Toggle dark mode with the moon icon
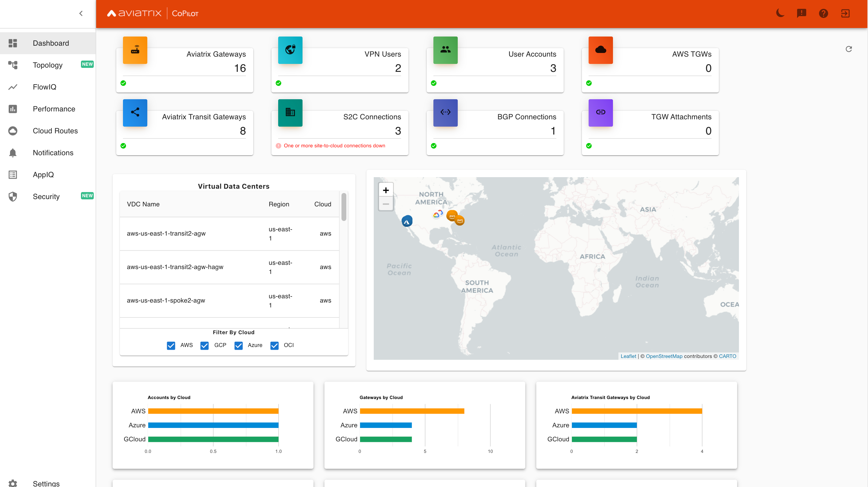The width and height of the screenshot is (868, 487). pos(780,13)
